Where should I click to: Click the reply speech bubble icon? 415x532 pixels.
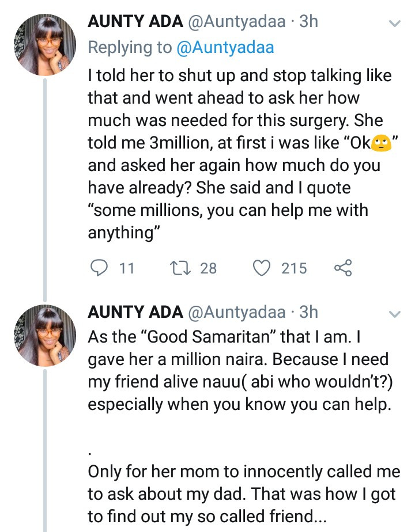pos(100,268)
